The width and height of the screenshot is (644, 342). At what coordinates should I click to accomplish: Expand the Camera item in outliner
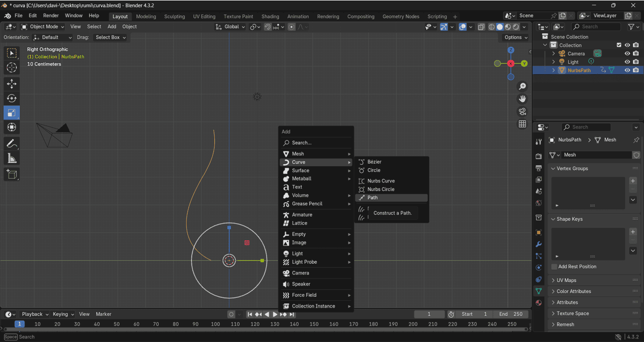pyautogui.click(x=553, y=53)
